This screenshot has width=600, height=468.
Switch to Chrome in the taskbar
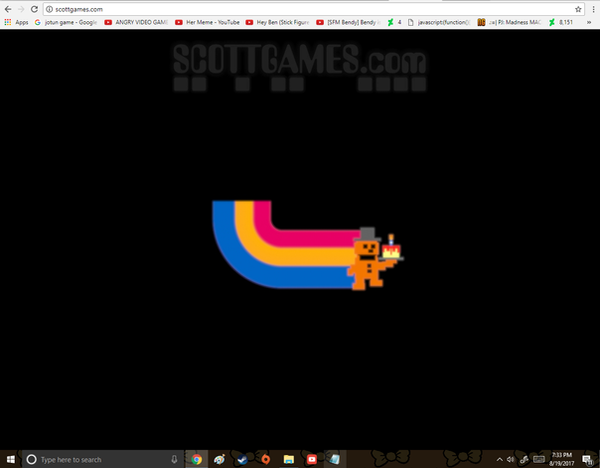pyautogui.click(x=197, y=459)
